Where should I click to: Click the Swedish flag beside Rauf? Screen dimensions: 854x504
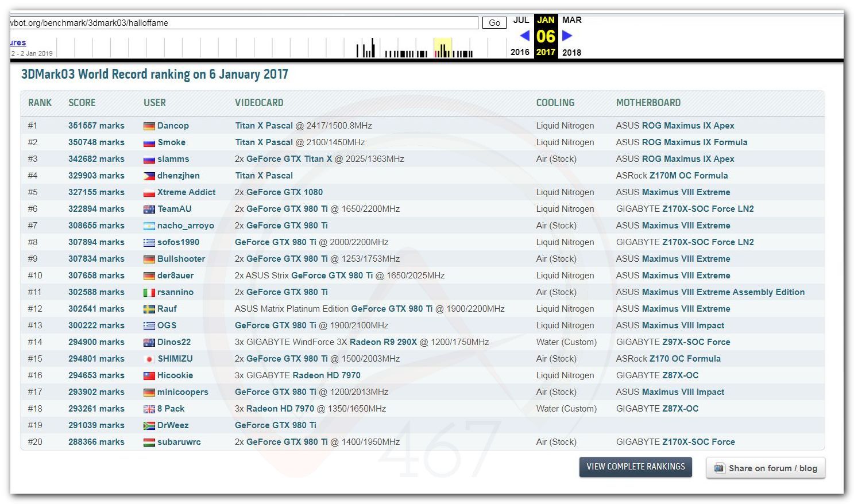[x=149, y=309]
